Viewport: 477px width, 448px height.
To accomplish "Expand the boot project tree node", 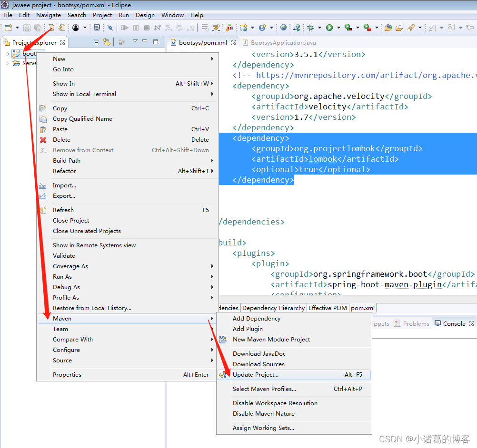I will 8,54.
